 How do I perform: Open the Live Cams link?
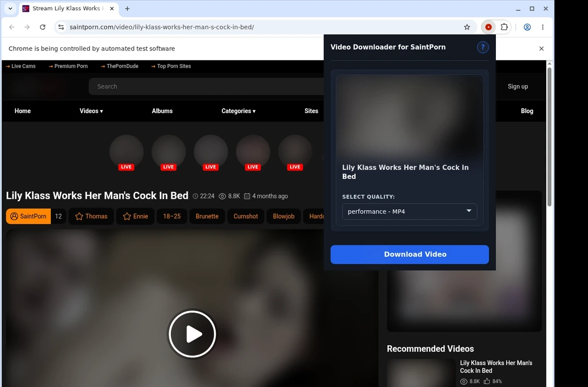coord(21,66)
